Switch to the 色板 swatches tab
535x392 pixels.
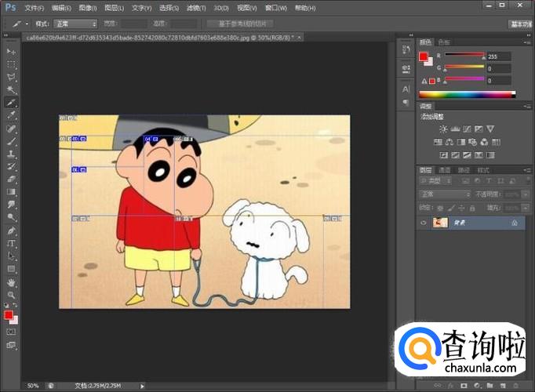click(x=444, y=42)
